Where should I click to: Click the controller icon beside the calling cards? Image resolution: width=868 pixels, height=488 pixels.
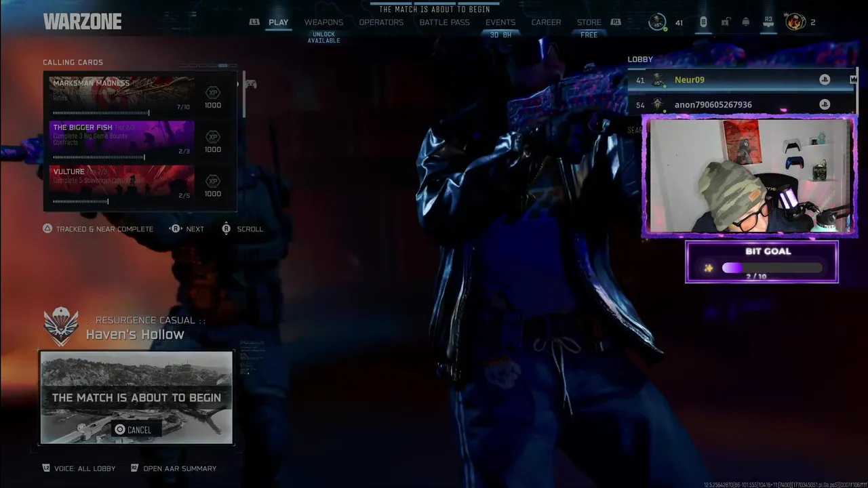pyautogui.click(x=250, y=84)
